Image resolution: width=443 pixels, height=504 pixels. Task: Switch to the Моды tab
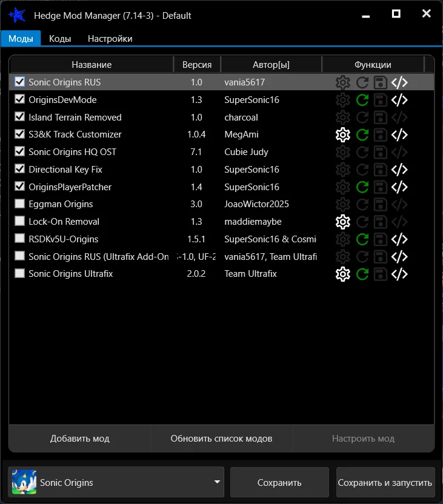tap(21, 39)
